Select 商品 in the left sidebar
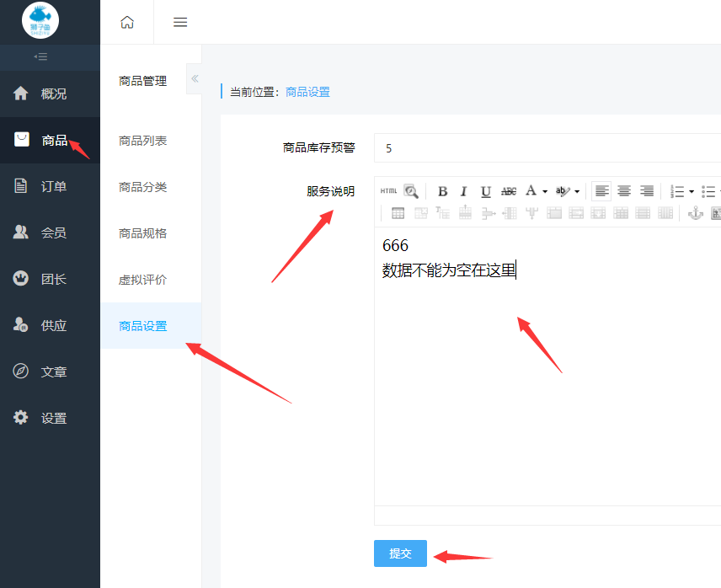 [51, 140]
